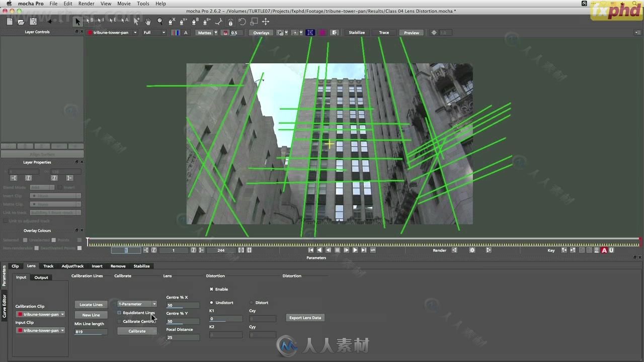Toggle the Uberkey U button
Viewport: 644px width, 362px height.
pyautogui.click(x=611, y=250)
